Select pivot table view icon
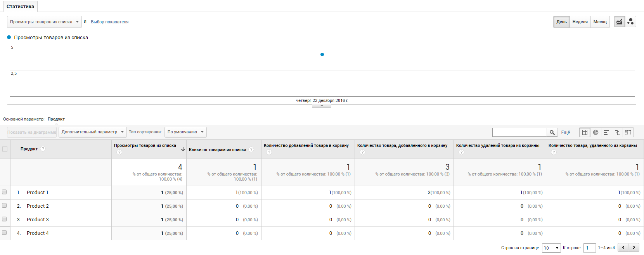Viewport: 644px width, 255px height. coord(628,132)
